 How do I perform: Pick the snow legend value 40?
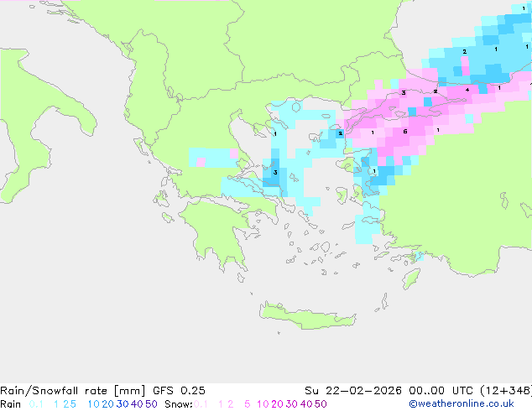(306, 404)
